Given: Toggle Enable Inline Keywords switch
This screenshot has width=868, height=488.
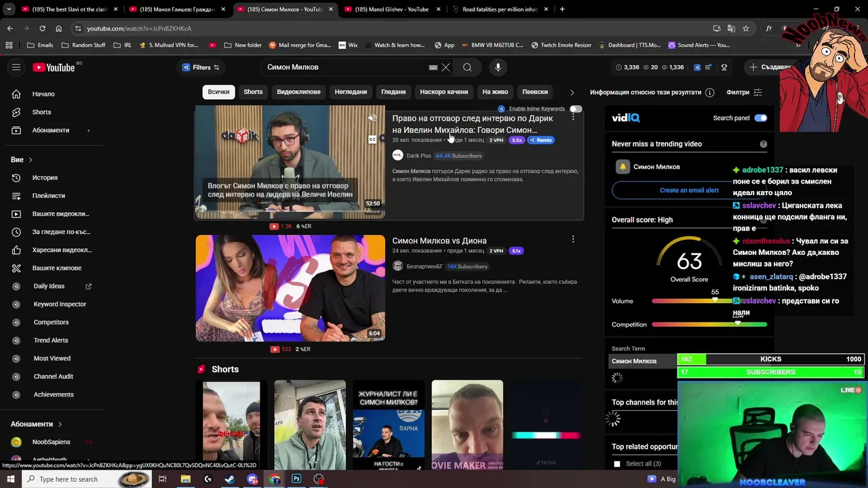Looking at the screenshot, I should [575, 108].
